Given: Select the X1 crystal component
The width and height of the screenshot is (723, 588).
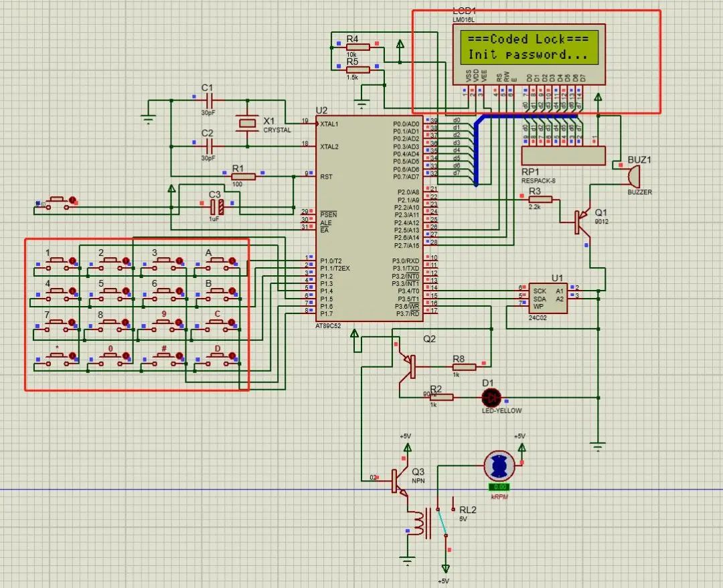Looking at the screenshot, I should [x=248, y=123].
